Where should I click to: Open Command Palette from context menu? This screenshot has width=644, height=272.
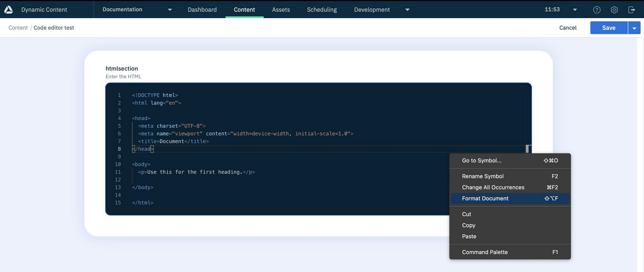coord(510,252)
